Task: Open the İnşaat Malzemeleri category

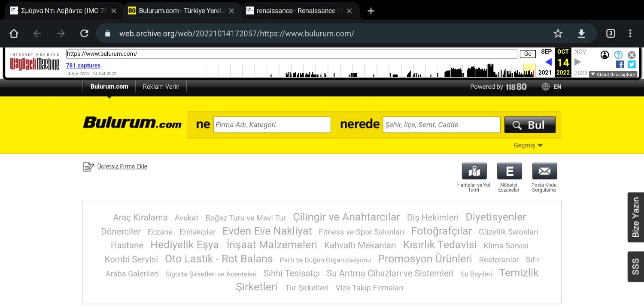Action: [272, 245]
